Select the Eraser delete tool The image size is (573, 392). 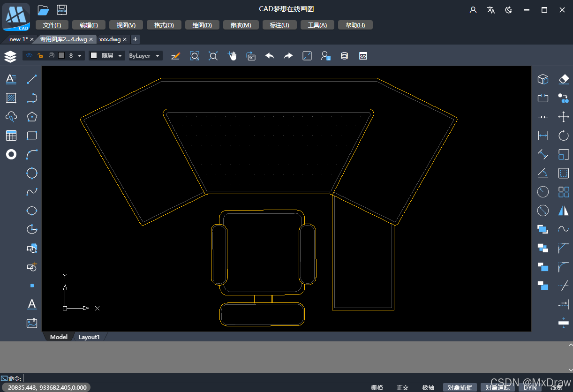(564, 79)
